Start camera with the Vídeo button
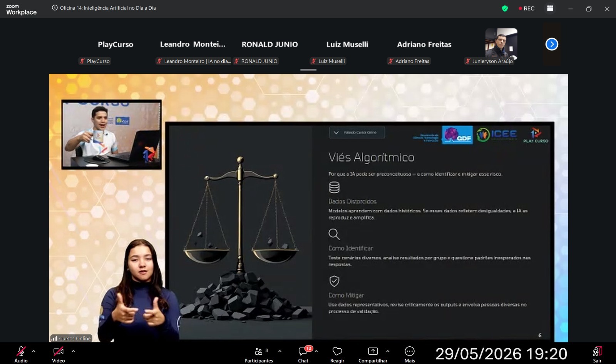Viewport: 616px width, 364px height. pyautogui.click(x=59, y=354)
